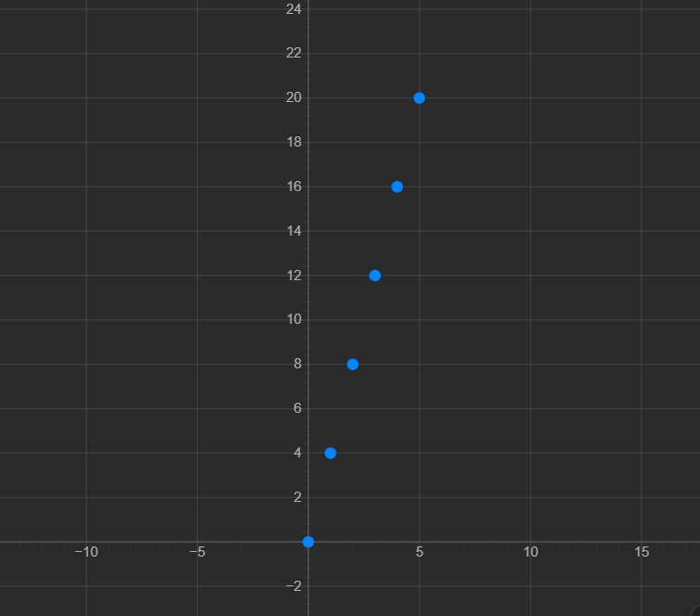Click the y-axis label 18
The width and height of the screenshot is (700, 616).
tap(293, 142)
